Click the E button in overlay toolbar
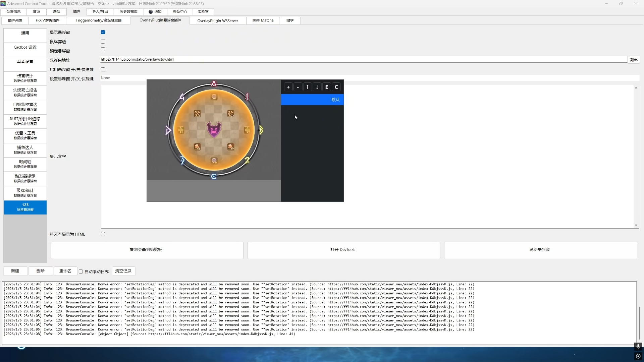This screenshot has height=362, width=644. tap(327, 87)
